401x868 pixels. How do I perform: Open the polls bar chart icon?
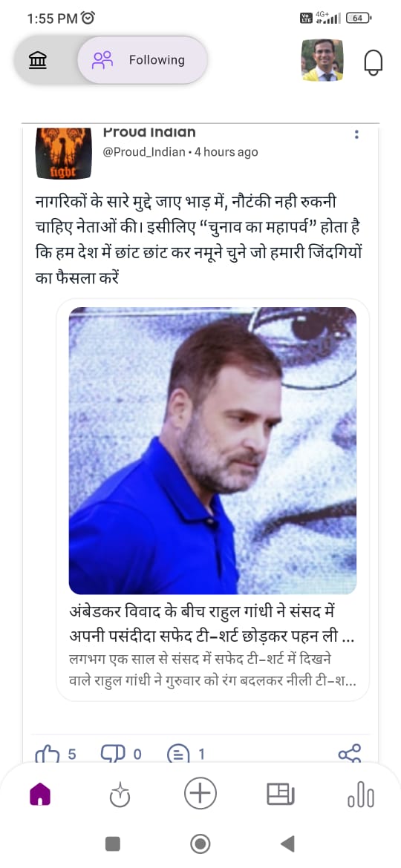(361, 795)
